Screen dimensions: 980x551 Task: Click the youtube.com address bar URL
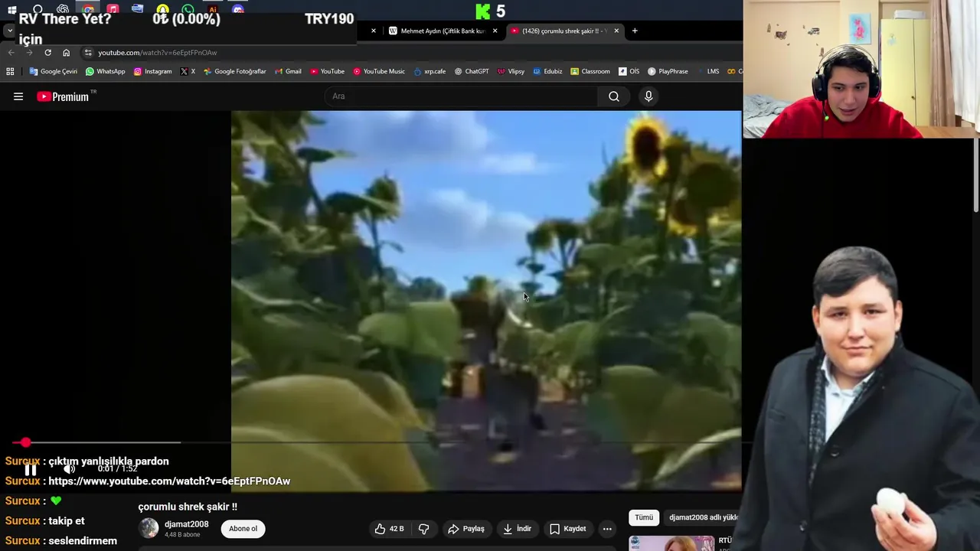tap(157, 53)
